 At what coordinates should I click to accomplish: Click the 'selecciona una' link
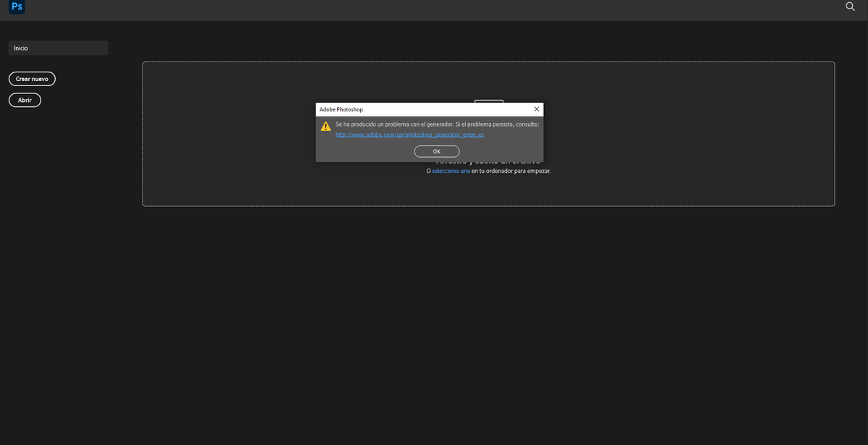pos(451,171)
